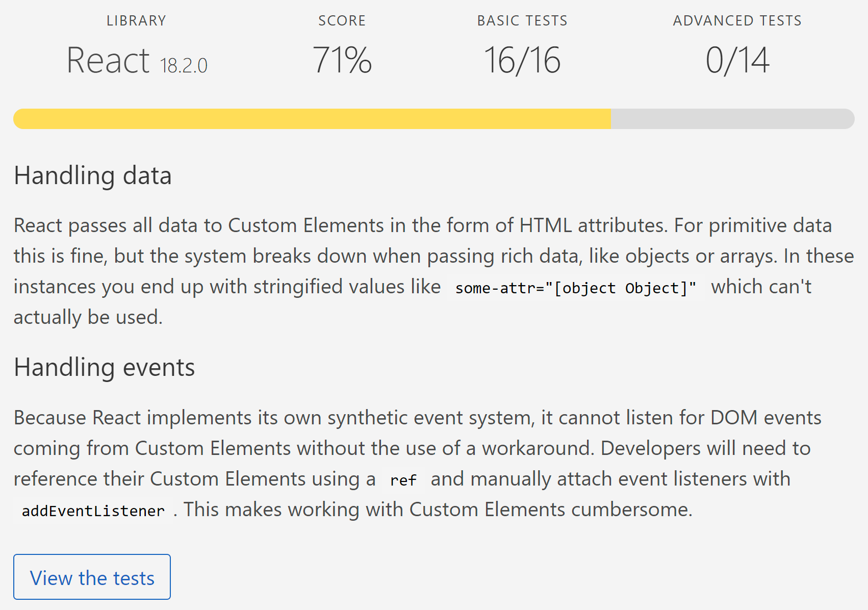Click the some-attr="[object Object]" code snippet
The height and width of the screenshot is (610, 868).
pos(576,288)
